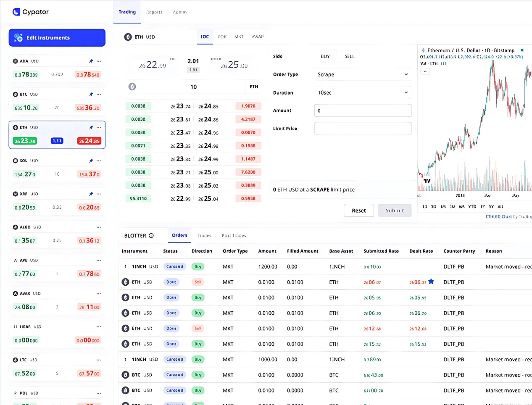The height and width of the screenshot is (405, 532).
Task: Click the ETH sidebar bid price 2623.74
Action: (25, 141)
